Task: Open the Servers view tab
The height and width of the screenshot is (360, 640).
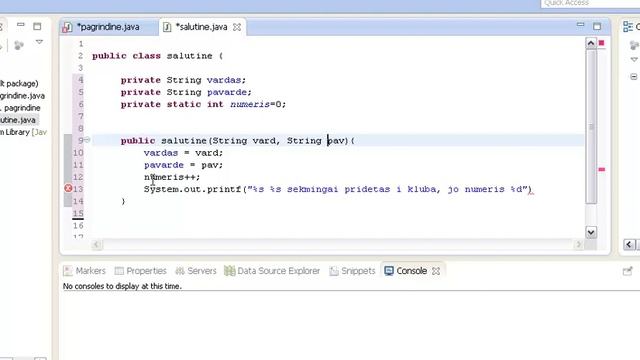Action: pos(196,271)
